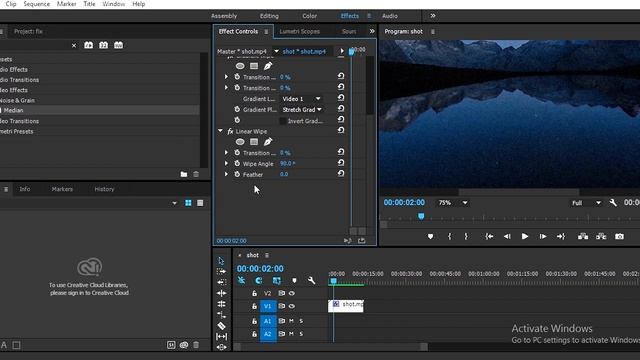
Task: Reset the Gradient Layer parameter
Action: point(340,98)
